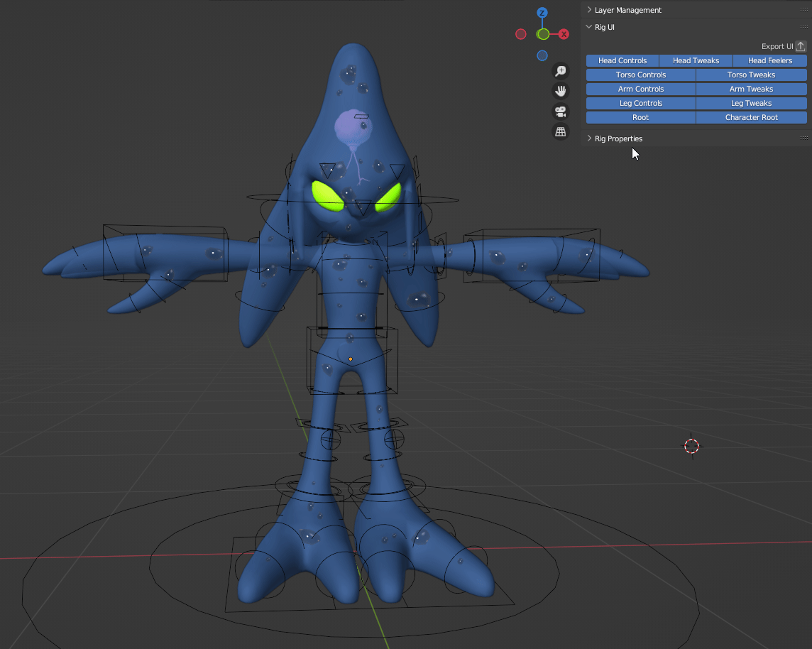
Task: Click the Rig Properties panel grip dots
Action: point(803,138)
